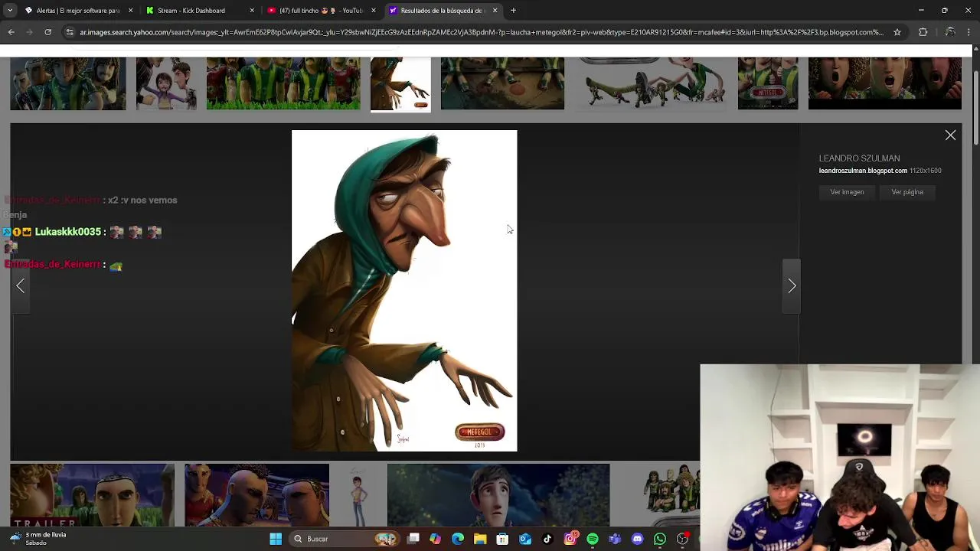Screen dimensions: 980x551
Task: Open WhatsApp from the taskbar
Action: tap(660, 539)
